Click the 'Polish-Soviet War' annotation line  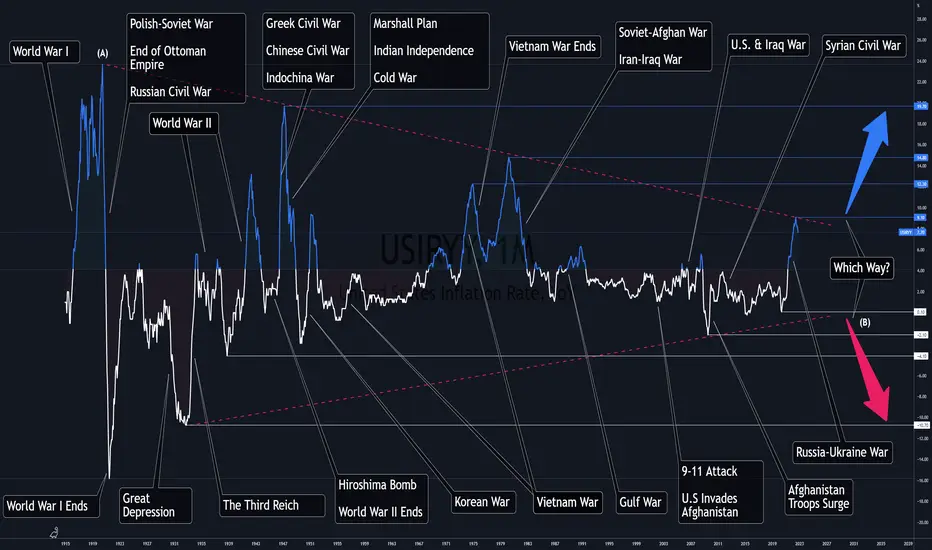coord(171,24)
